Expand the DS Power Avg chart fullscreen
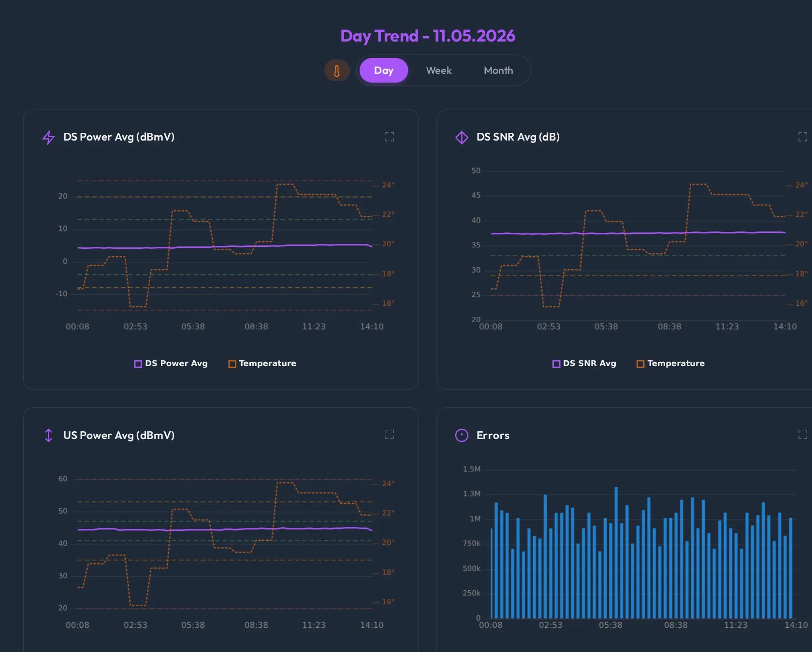812x652 pixels. click(x=390, y=137)
